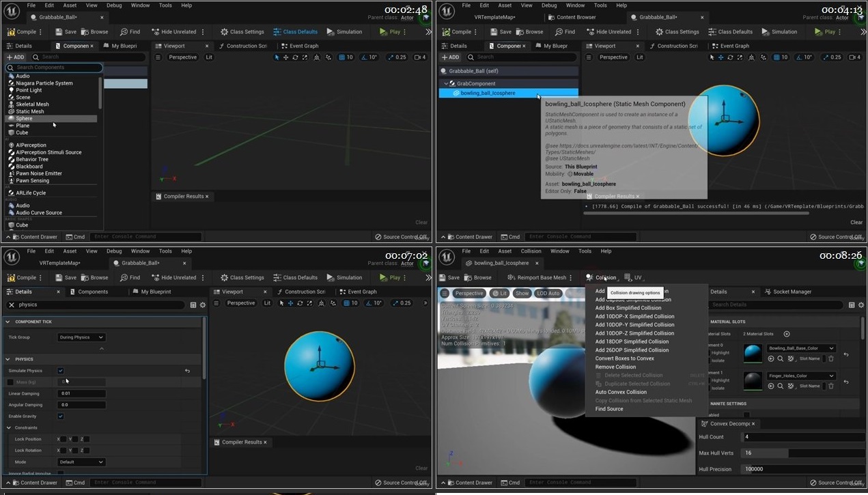Click Convert Boxes to Convex
This screenshot has height=495, width=868.
624,358
